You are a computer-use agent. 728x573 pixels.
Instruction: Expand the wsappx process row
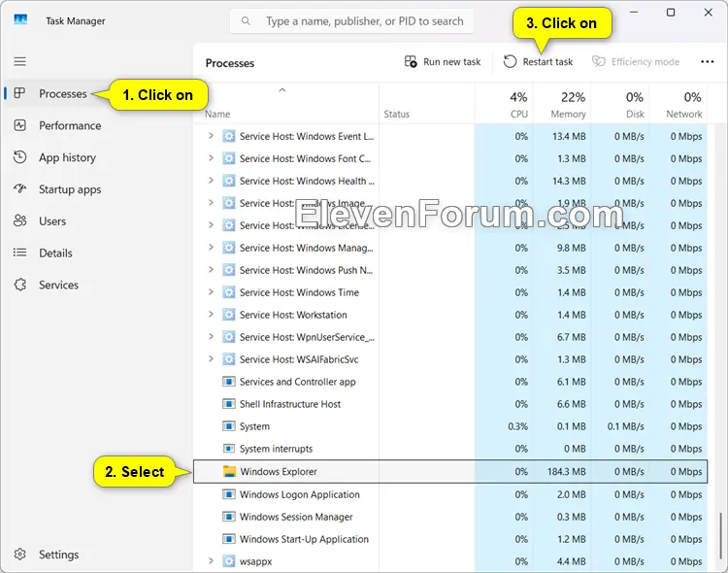point(211,560)
